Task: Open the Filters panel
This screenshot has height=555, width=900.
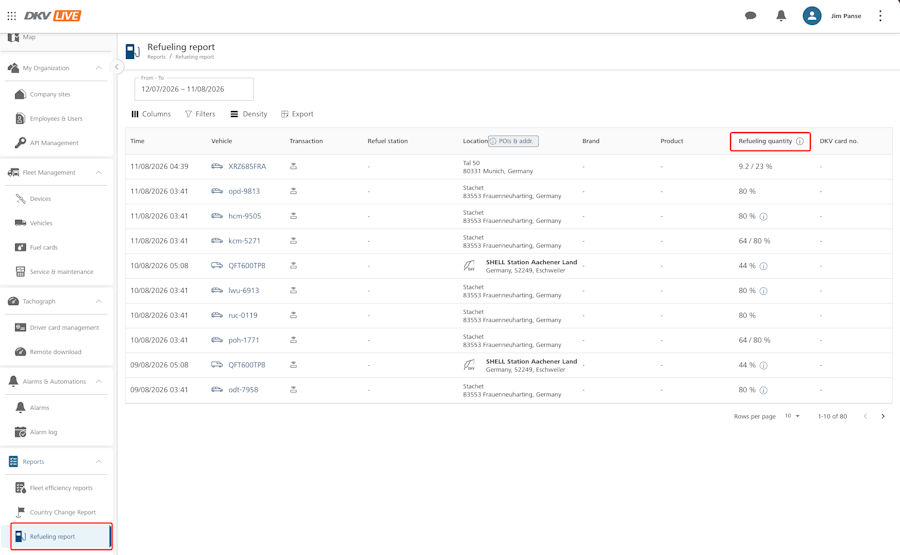Action: coord(200,114)
